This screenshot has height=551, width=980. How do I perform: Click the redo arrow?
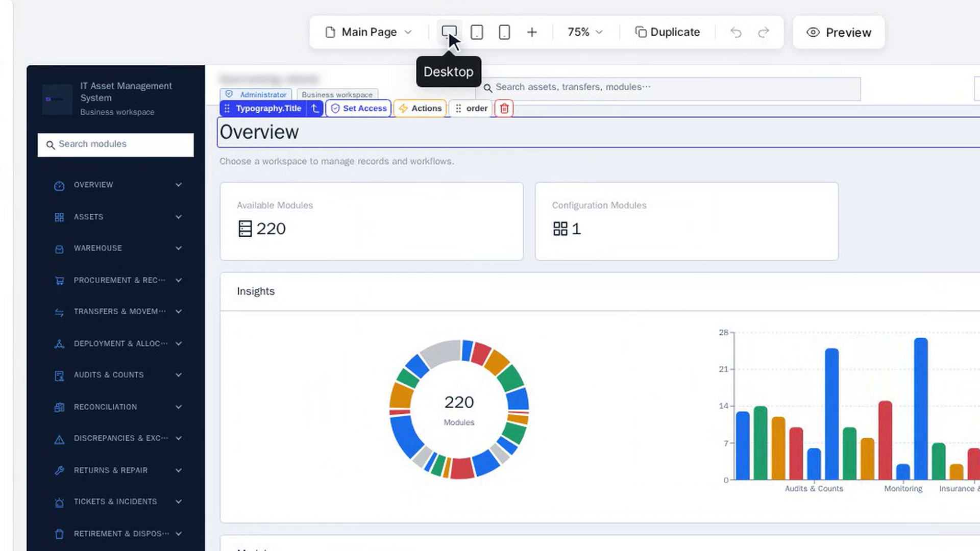[x=763, y=32]
